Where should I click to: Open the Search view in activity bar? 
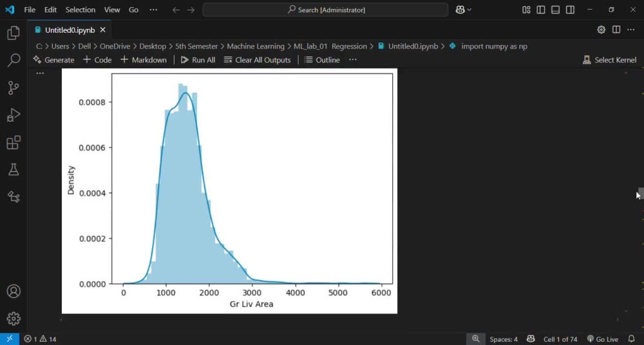pos(14,60)
